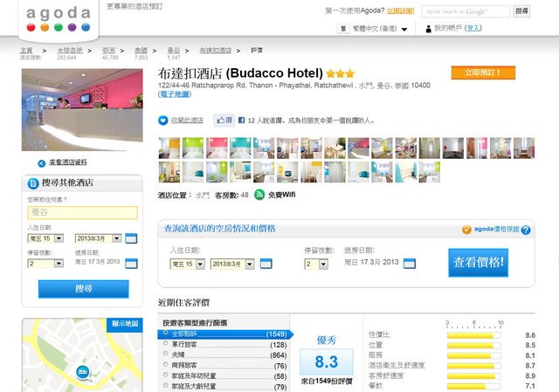Open the language 繁體中文(香港) dropdown
Viewport: 559px width, 392px height.
tap(380, 29)
